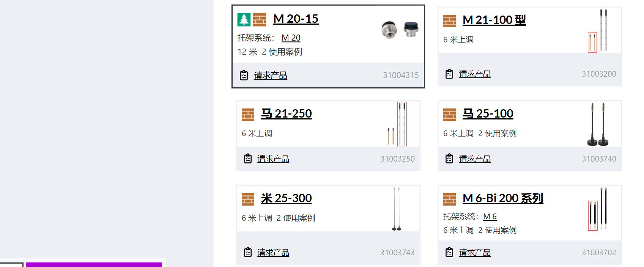
Task: Click the brick wall icon beside 米 25-300
Action: pos(248,199)
